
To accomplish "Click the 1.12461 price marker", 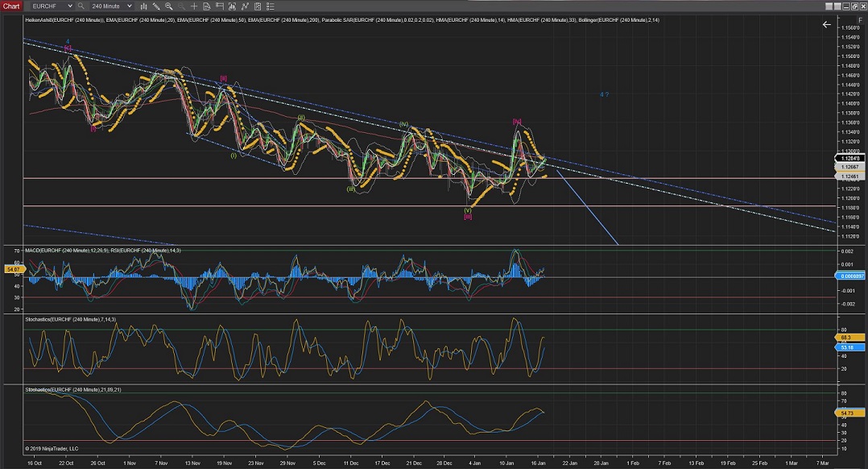I will click(849, 176).
